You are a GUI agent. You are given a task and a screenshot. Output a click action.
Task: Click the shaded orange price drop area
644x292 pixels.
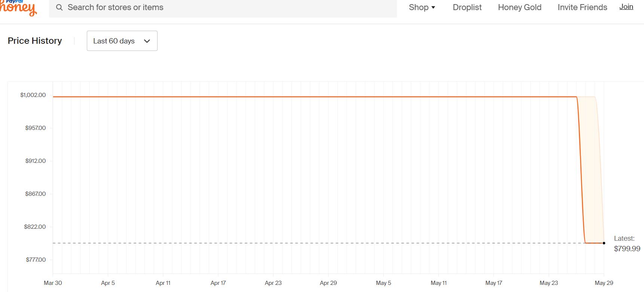(592, 168)
